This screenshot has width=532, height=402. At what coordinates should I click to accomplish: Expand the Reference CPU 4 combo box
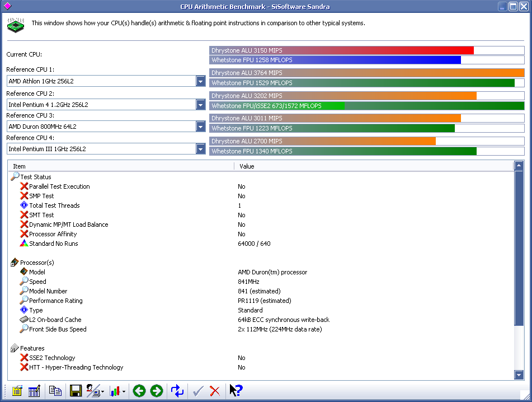point(201,149)
